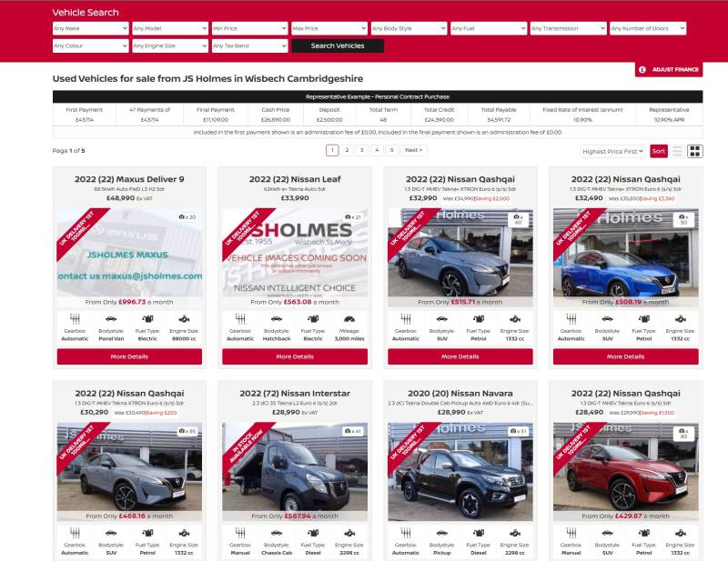The image size is (728, 561).
Task: Click fuel type icon on Maxus Deliver 9
Action: coord(147,319)
